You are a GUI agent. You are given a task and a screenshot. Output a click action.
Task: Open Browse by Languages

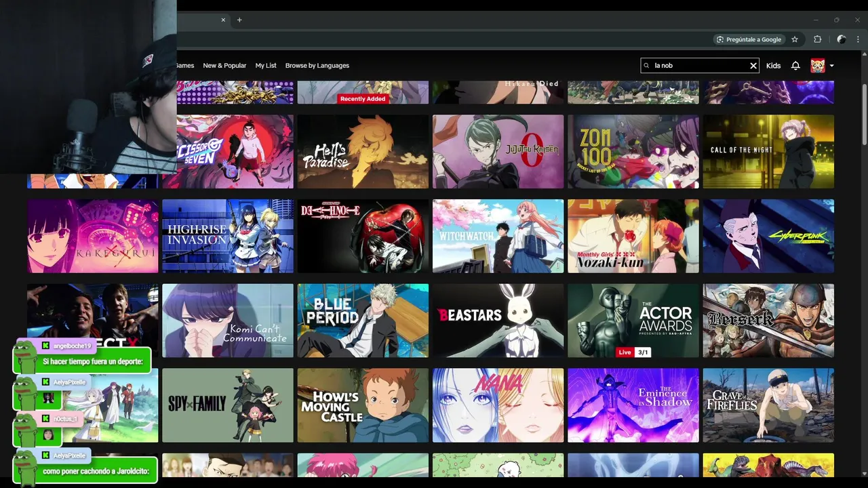tap(317, 66)
